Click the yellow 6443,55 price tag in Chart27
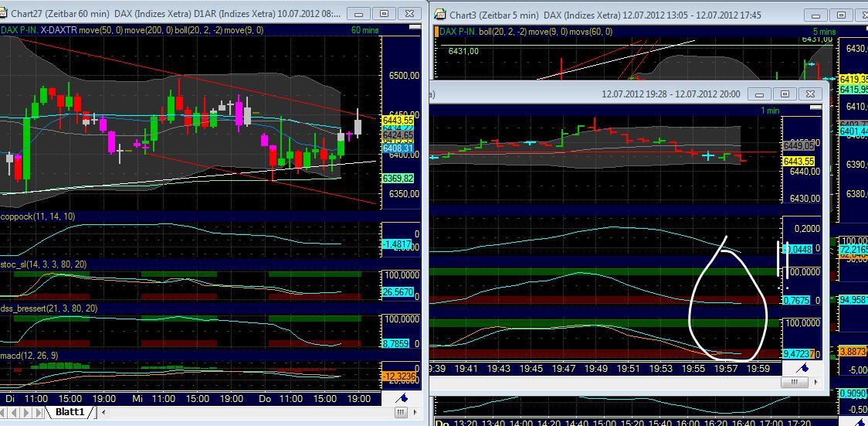Screen dimensions: 868x426 (x=398, y=120)
